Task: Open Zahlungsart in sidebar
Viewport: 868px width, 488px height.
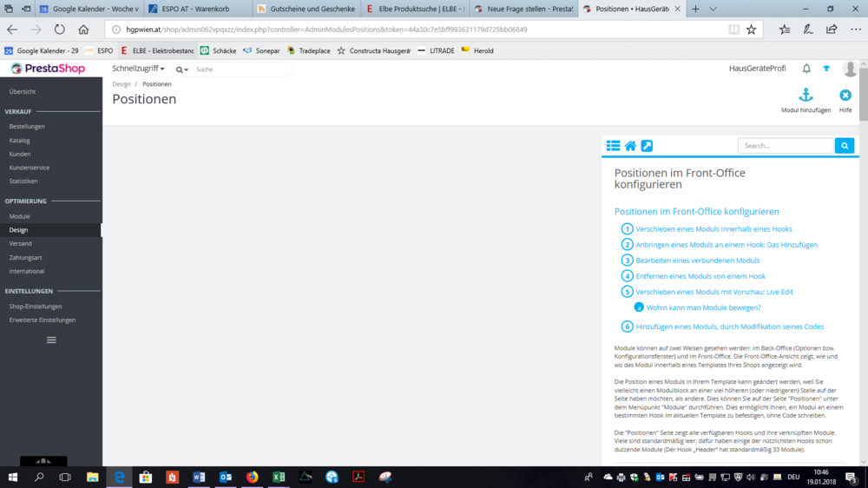Action: (x=25, y=258)
